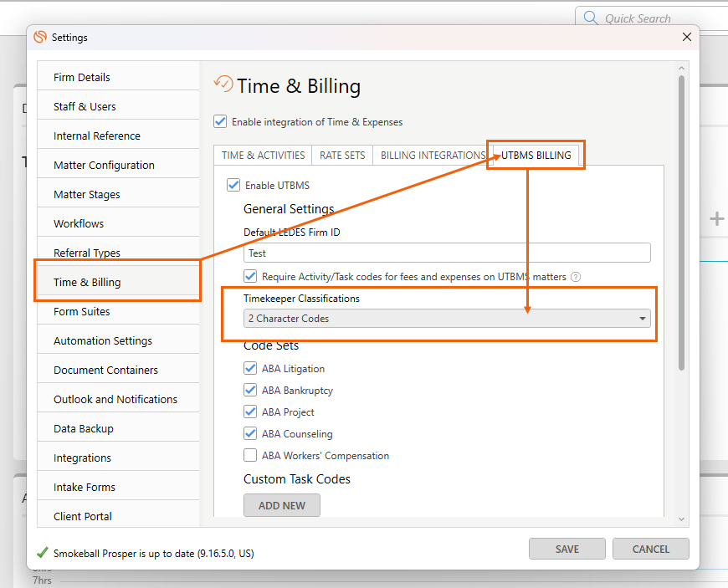Click the scrollbar down arrow in settings

click(682, 519)
